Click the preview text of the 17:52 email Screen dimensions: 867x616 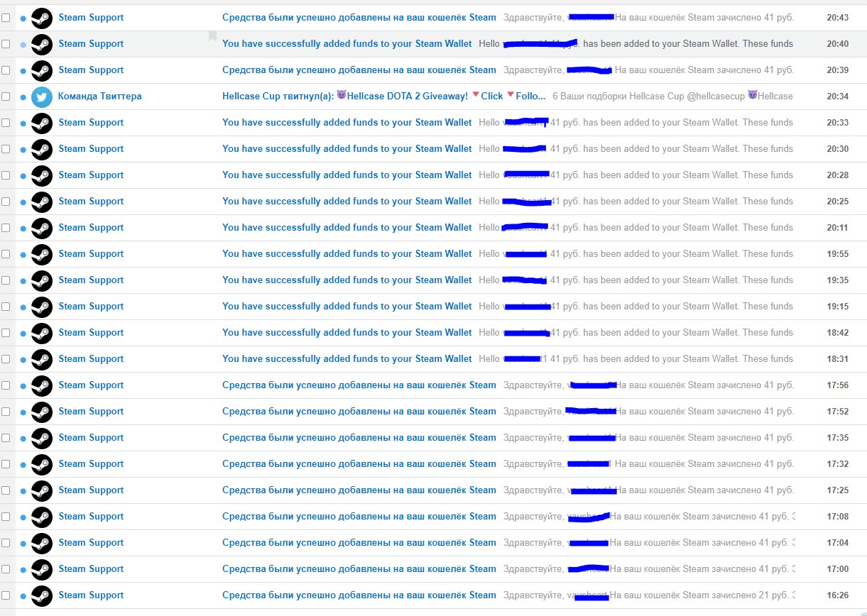649,412
